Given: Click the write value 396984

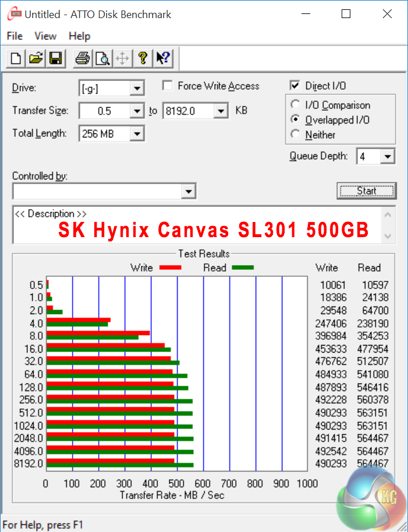Looking at the screenshot, I should point(331,336).
